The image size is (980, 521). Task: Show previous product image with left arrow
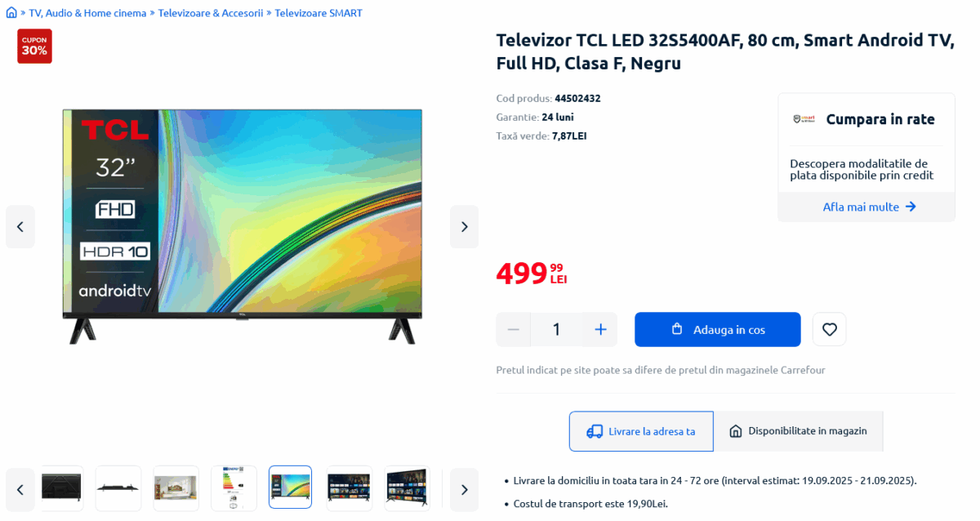[20, 227]
